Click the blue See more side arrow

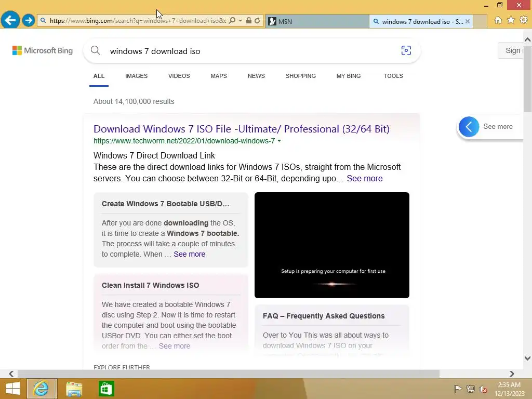[x=469, y=127]
